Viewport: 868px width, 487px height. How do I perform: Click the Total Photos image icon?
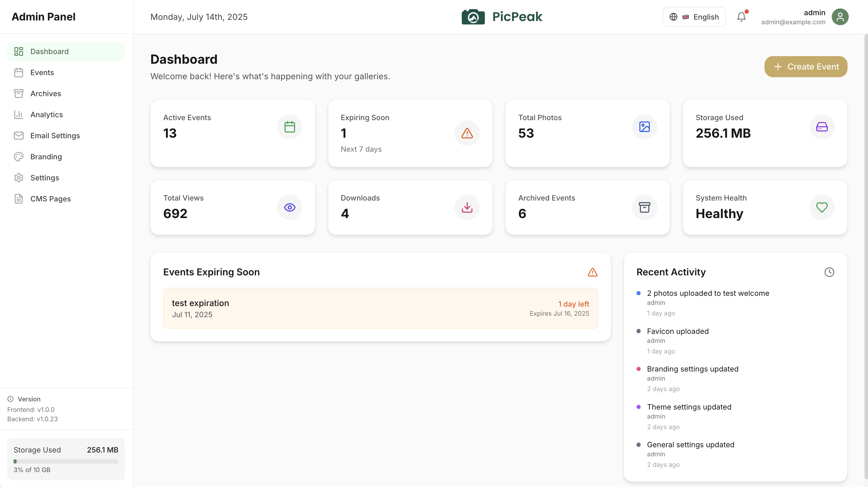pyautogui.click(x=644, y=127)
